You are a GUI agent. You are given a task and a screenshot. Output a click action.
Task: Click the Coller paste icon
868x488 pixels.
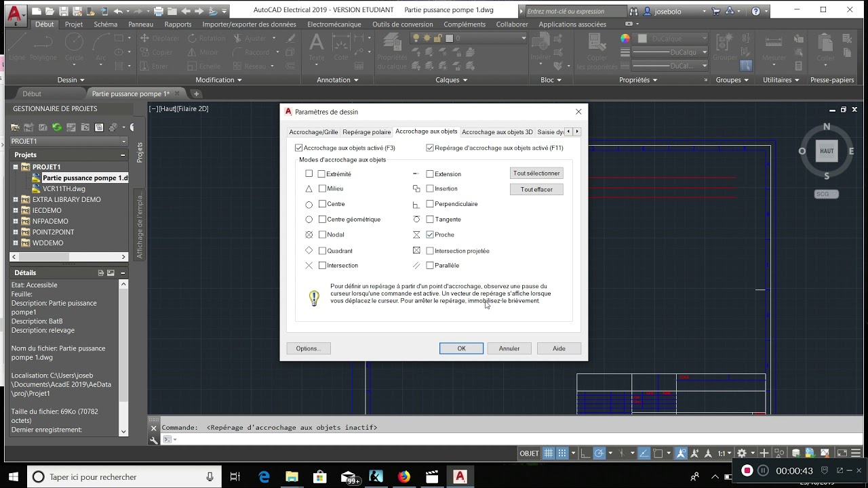pos(825,47)
